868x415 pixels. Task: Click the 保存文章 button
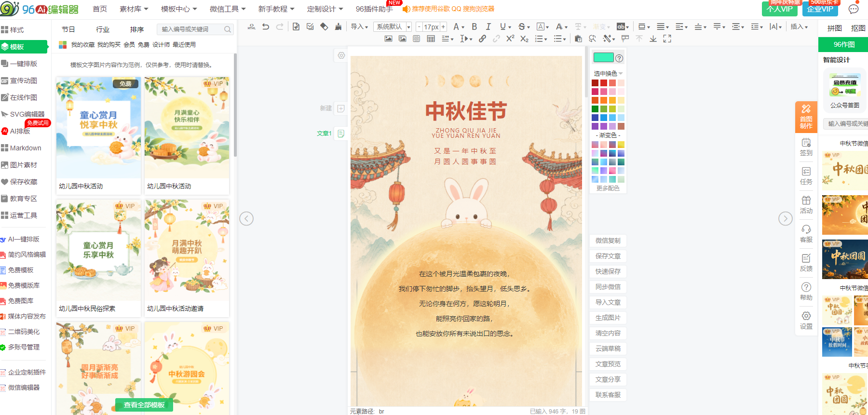608,256
